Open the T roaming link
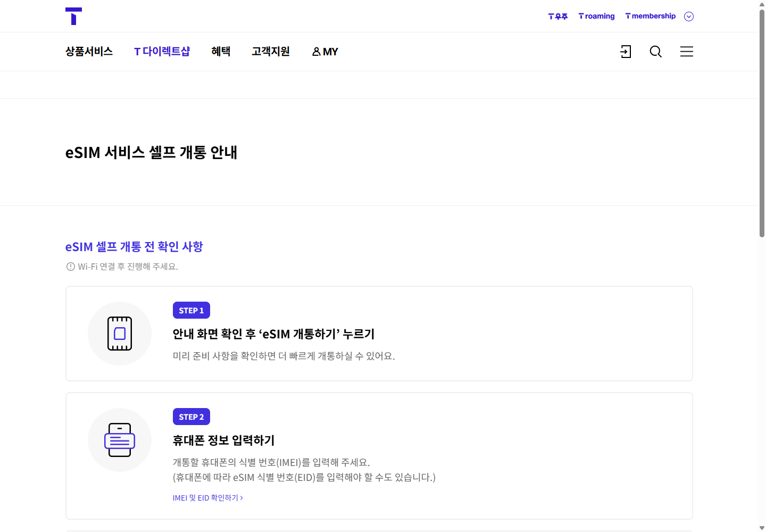This screenshot has height=532, width=766. 596,16
